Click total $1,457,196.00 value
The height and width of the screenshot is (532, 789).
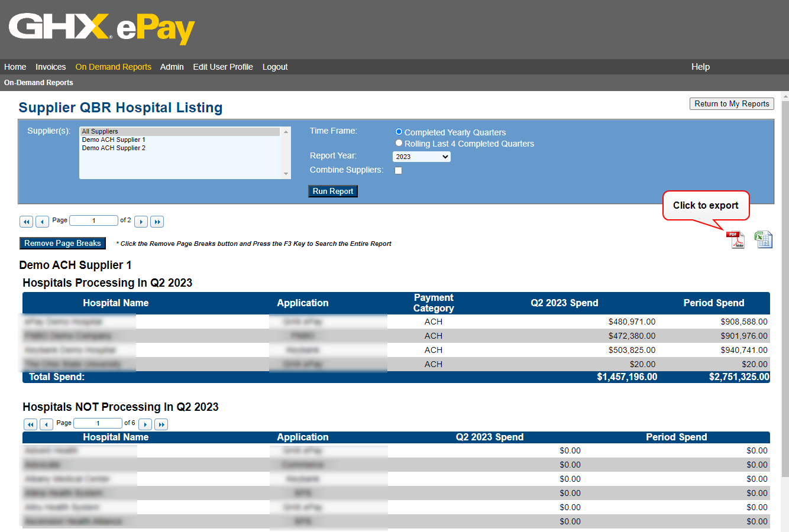click(627, 377)
